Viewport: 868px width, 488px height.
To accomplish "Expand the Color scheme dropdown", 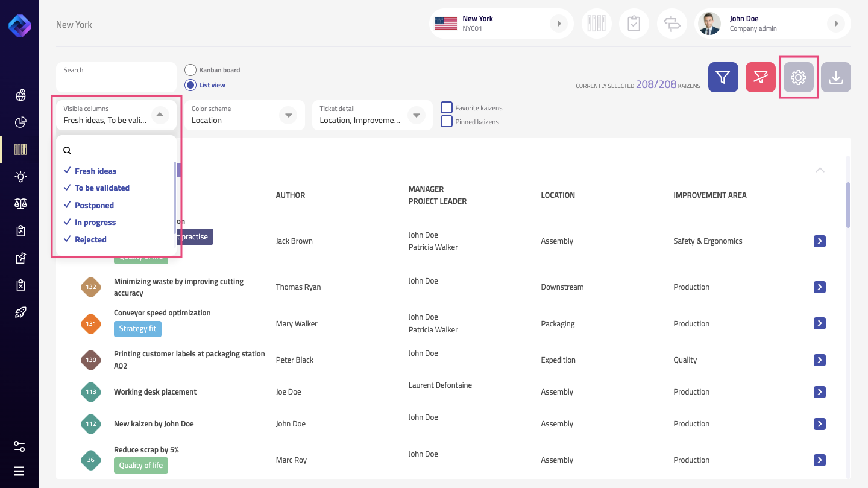I will [288, 115].
